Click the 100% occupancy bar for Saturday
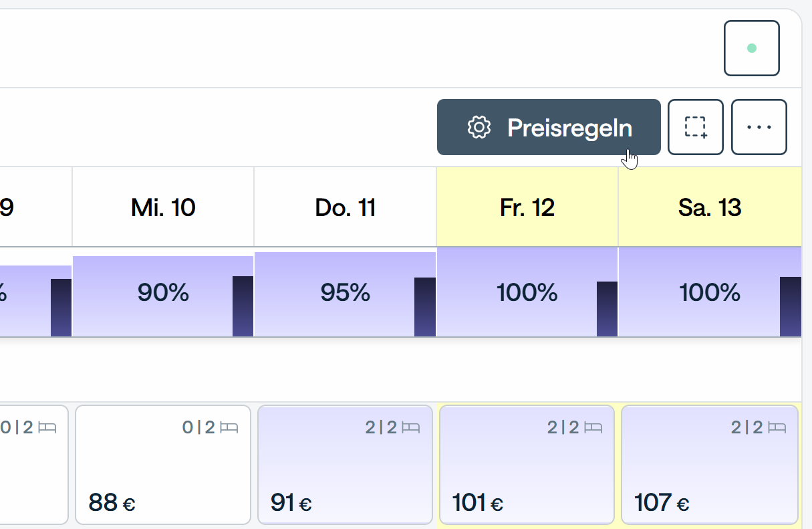812x529 pixels. tap(710, 293)
